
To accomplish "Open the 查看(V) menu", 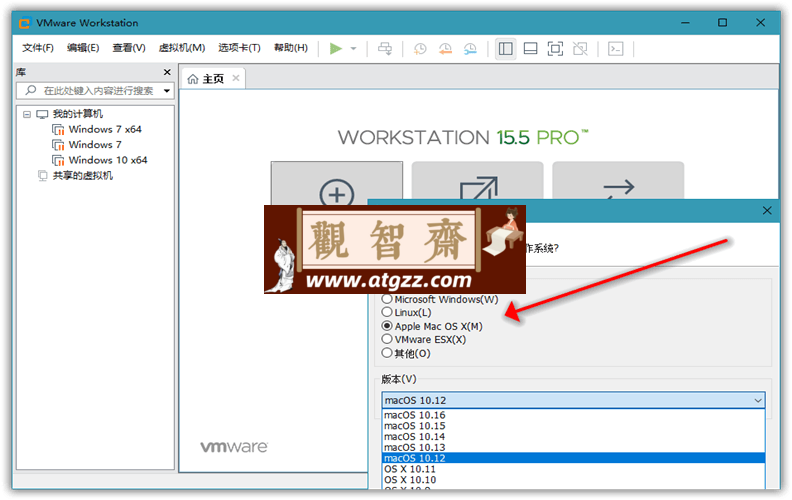I will tap(129, 48).
